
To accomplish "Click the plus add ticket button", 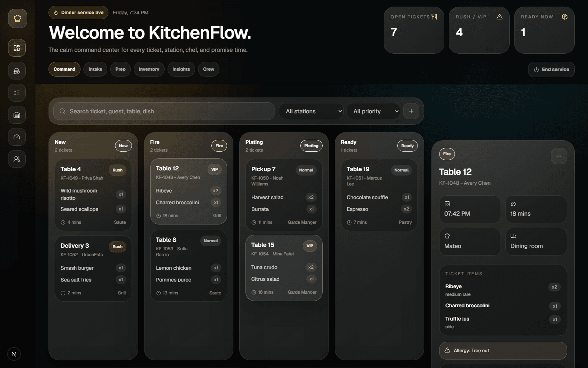I will 411,111.
